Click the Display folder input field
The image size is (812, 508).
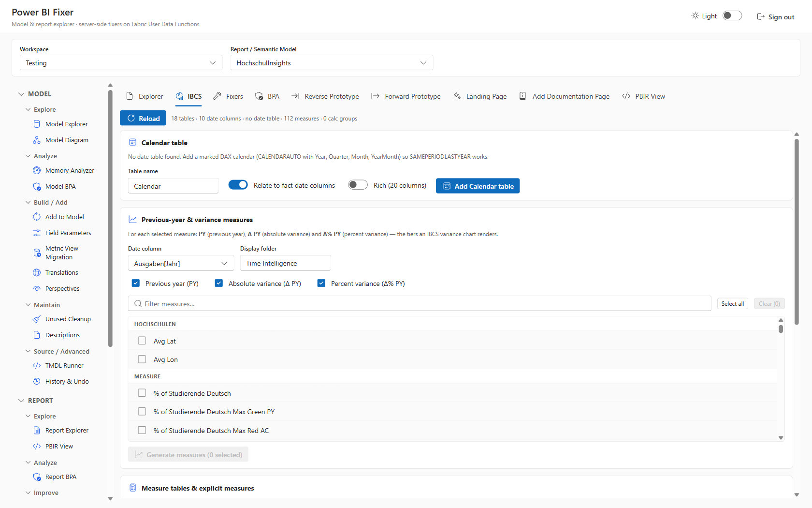pyautogui.click(x=285, y=263)
